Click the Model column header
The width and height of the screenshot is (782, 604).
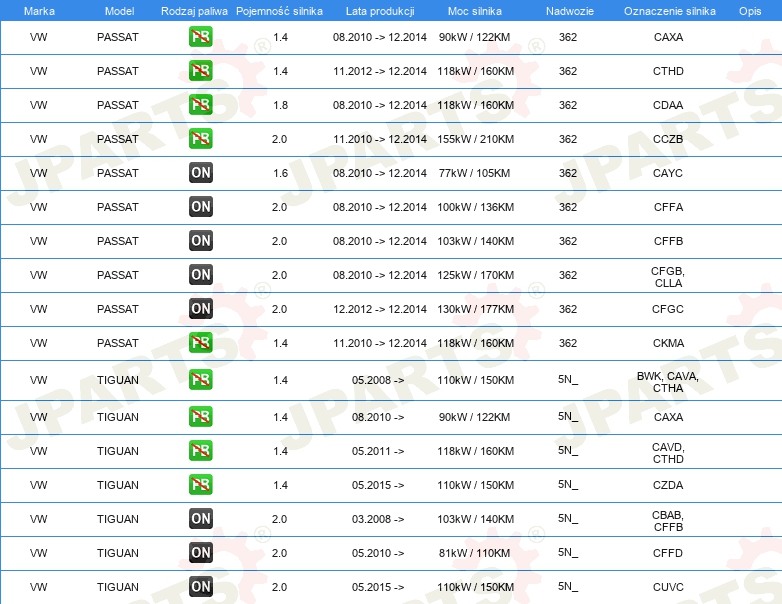tap(119, 11)
